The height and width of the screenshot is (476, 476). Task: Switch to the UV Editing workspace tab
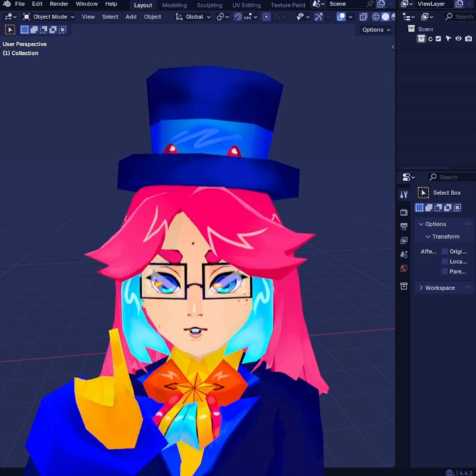pyautogui.click(x=247, y=5)
